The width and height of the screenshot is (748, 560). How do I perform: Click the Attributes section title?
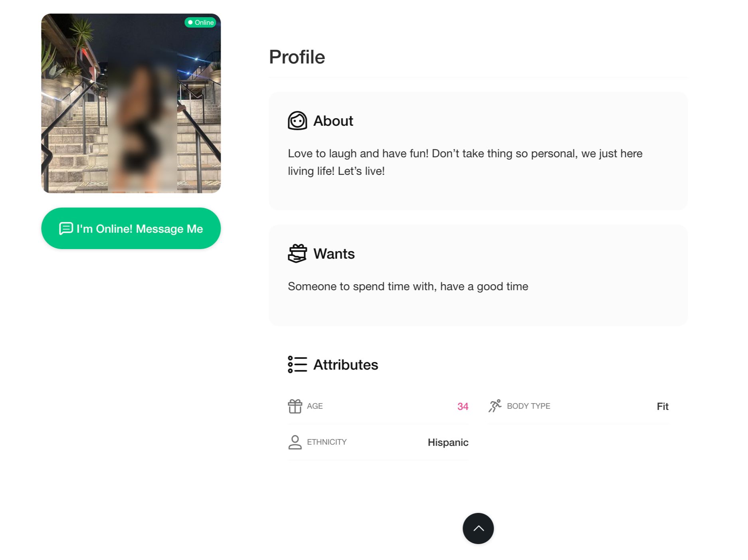point(346,365)
